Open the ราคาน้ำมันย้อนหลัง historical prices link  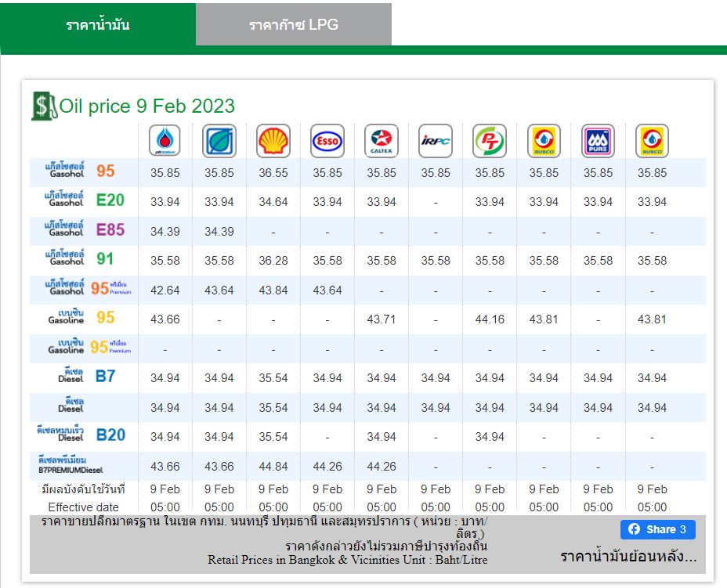click(x=628, y=556)
